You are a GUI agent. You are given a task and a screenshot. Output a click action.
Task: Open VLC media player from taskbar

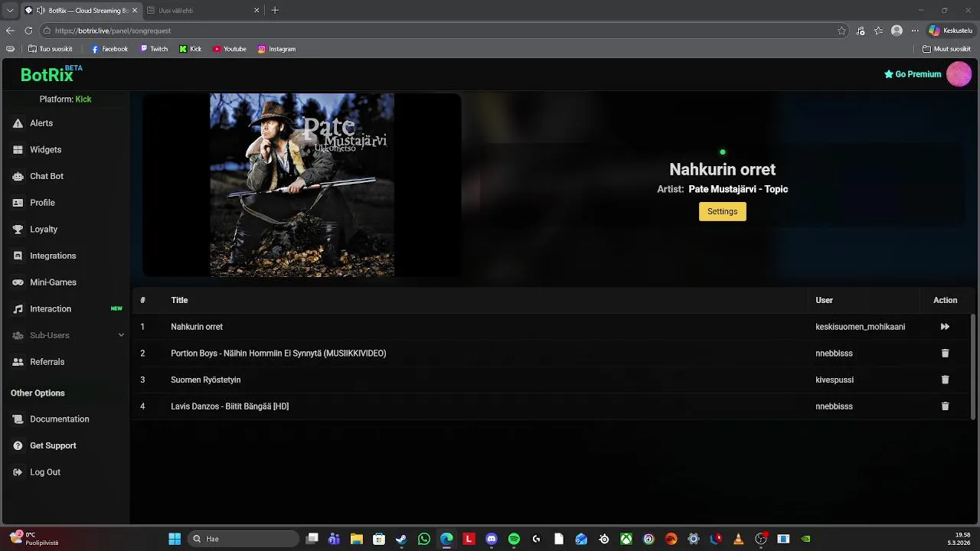point(738,539)
